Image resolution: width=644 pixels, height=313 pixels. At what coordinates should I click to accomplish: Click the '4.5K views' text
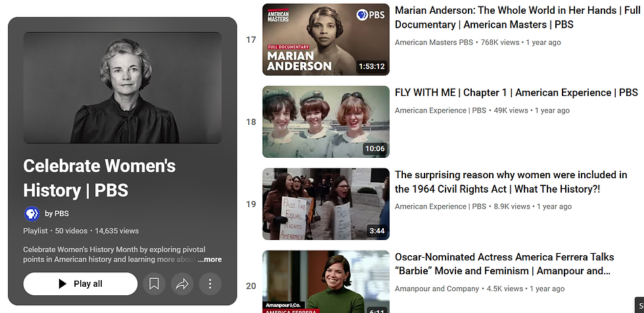505,289
